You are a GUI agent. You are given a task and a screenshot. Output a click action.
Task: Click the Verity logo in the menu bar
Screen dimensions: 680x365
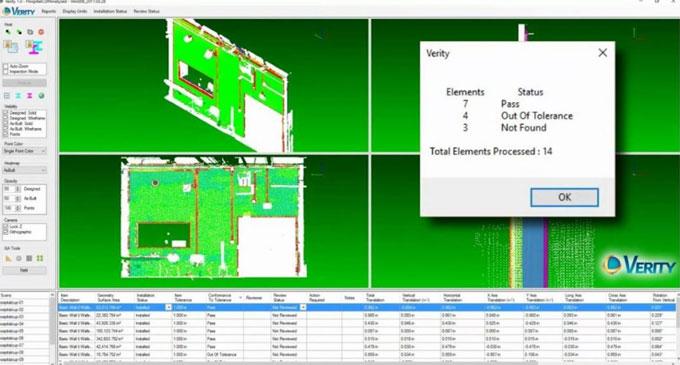click(19, 11)
